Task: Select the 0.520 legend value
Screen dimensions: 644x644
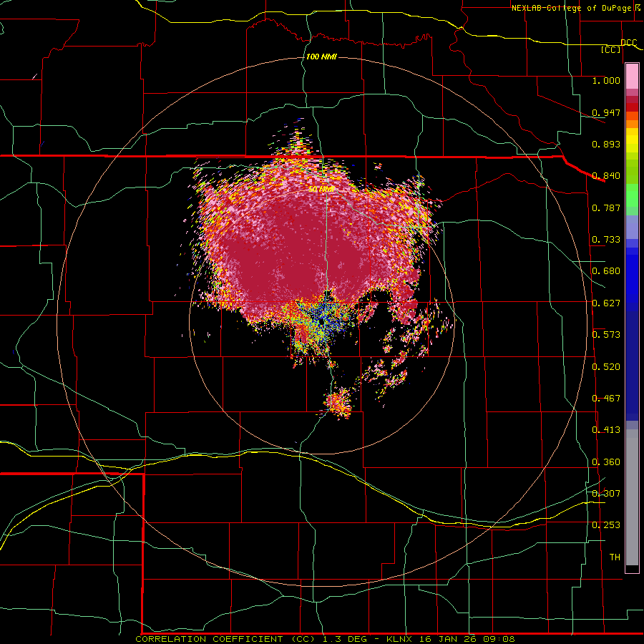Action: (x=606, y=367)
